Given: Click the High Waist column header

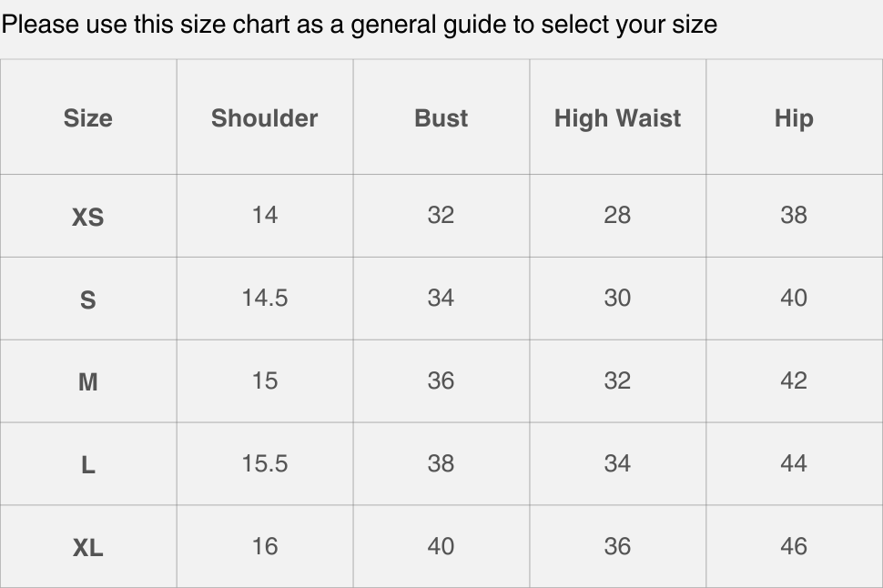Looking at the screenshot, I should pyautogui.click(x=617, y=118).
